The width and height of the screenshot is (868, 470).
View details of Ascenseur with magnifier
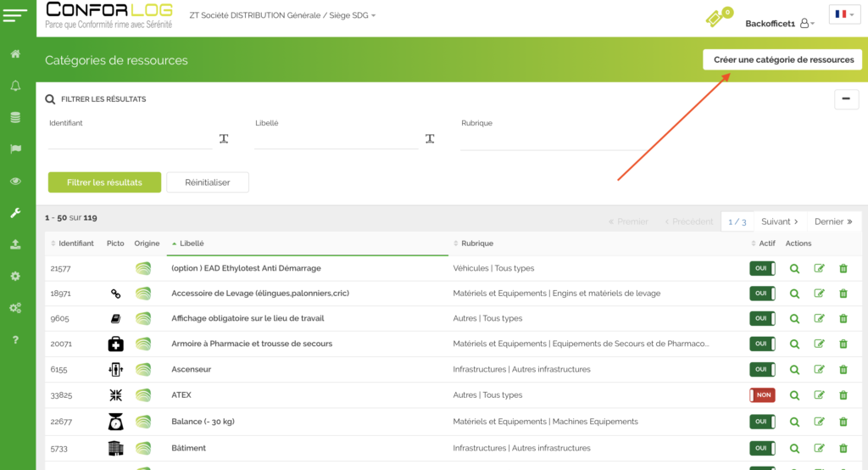click(x=794, y=370)
